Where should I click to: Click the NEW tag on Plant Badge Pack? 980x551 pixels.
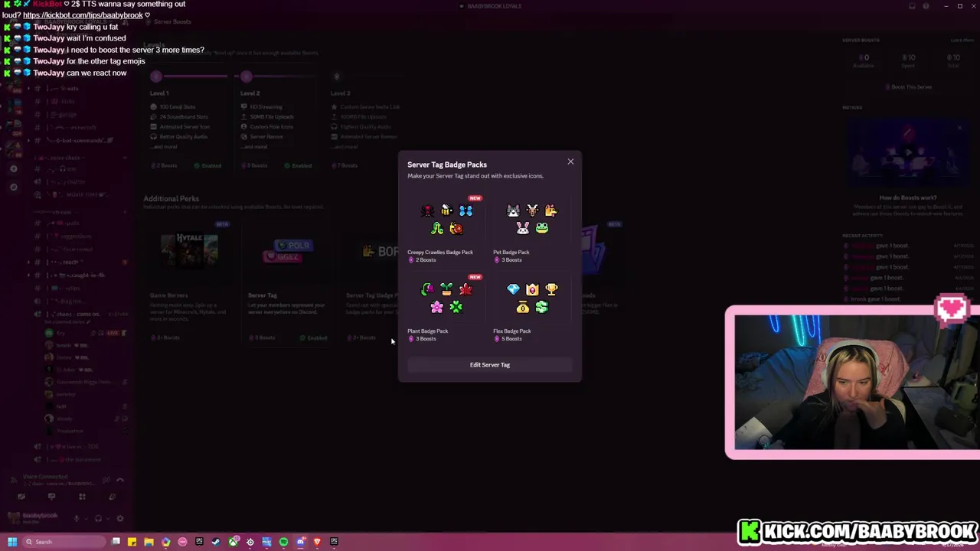475,277
